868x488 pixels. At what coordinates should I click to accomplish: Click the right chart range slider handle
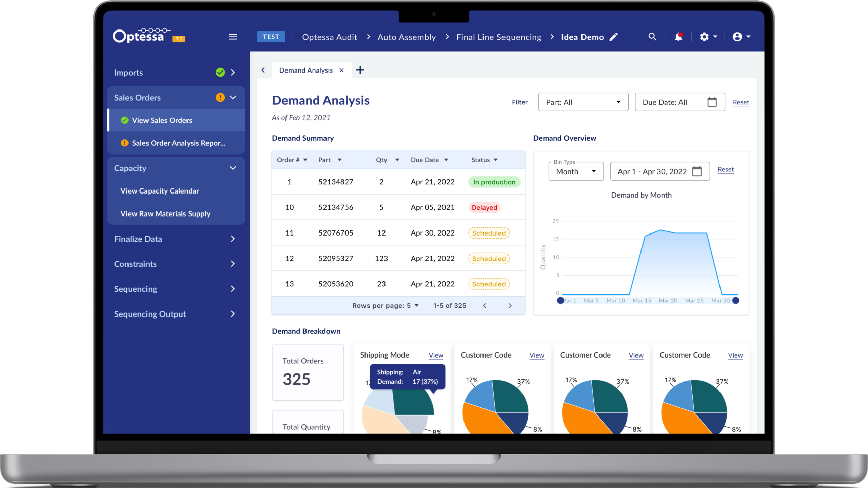click(x=735, y=300)
